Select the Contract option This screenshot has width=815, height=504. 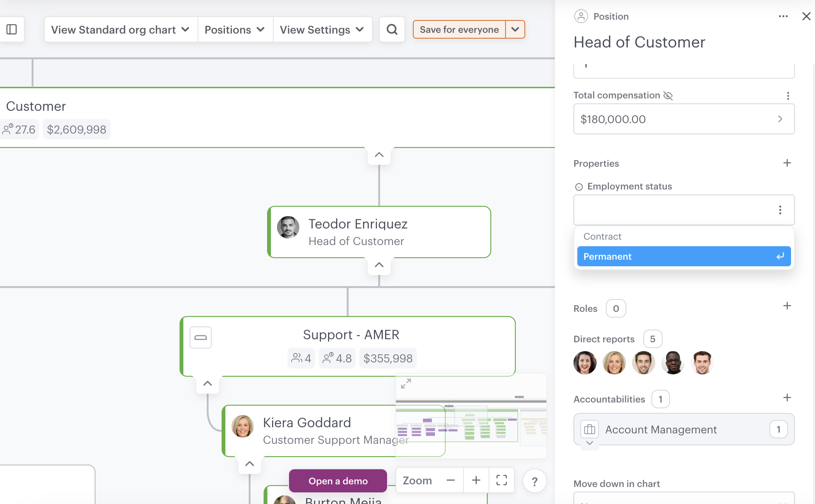click(684, 237)
